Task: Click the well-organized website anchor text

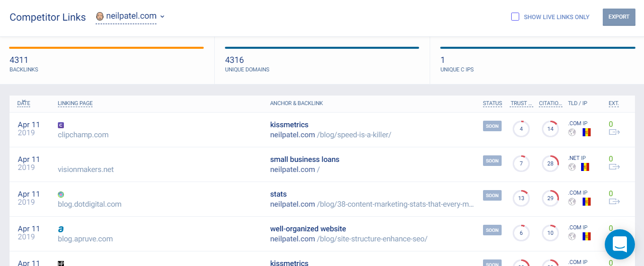Action: (x=308, y=229)
